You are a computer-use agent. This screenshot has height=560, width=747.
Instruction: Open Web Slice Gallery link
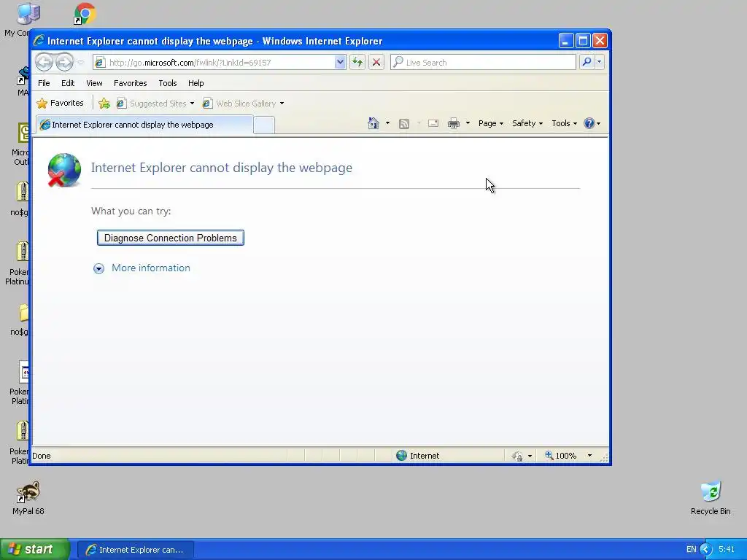click(239, 104)
